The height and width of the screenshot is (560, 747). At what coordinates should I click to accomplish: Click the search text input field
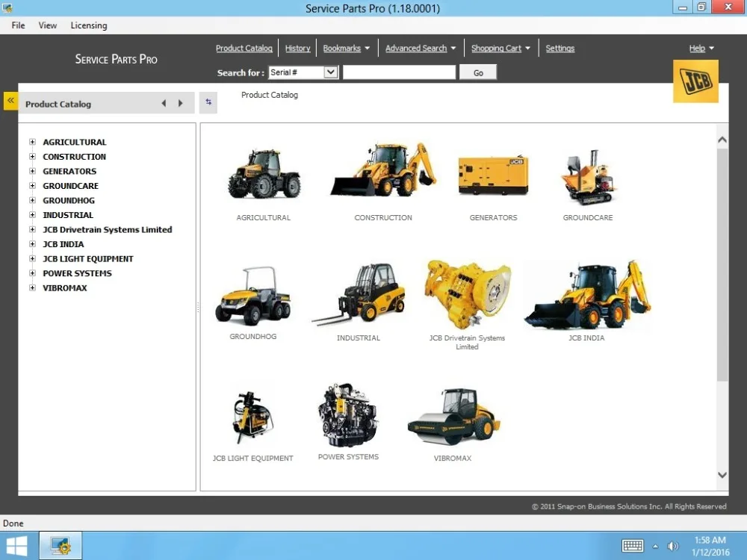point(399,72)
